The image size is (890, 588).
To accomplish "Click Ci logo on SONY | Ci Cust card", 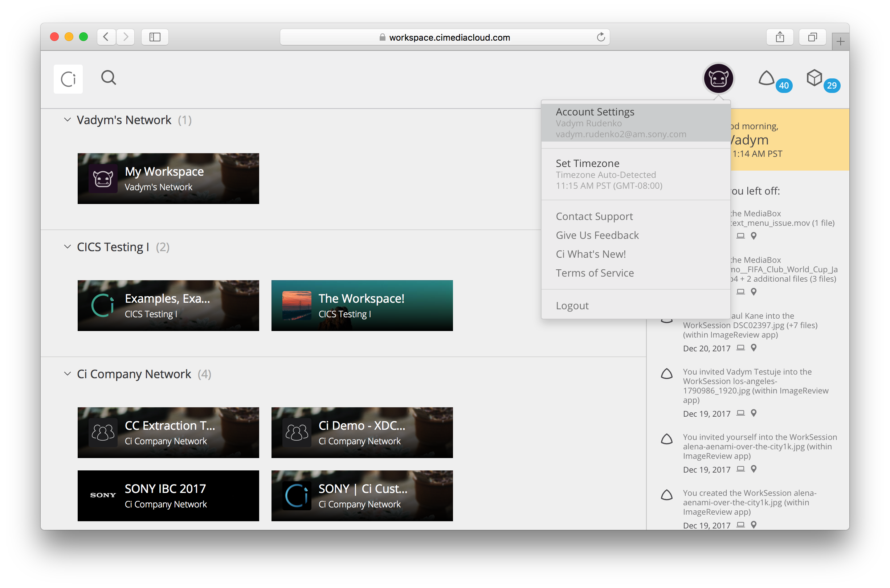I will (297, 495).
